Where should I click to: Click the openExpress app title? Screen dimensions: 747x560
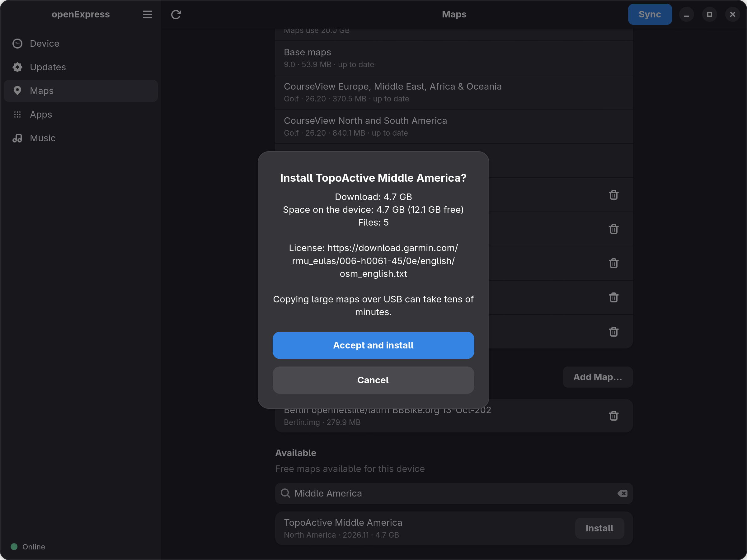[81, 15]
